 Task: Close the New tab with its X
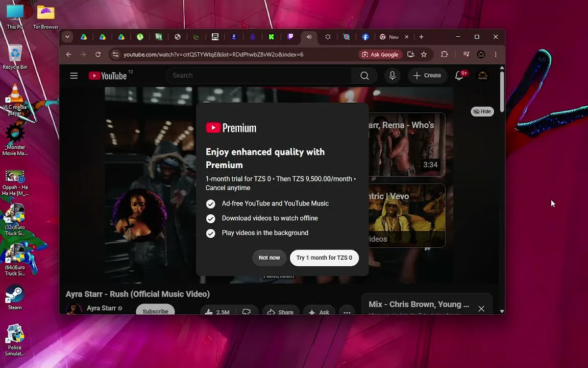[x=406, y=37]
